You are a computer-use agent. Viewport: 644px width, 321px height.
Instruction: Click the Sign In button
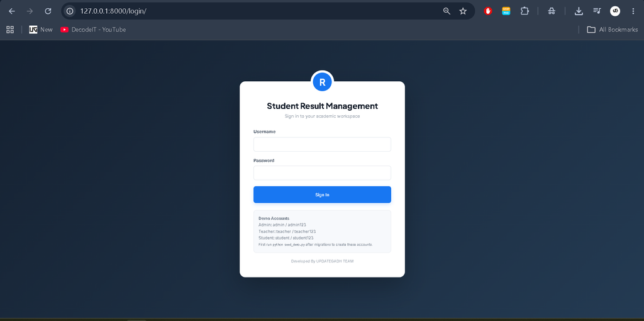coord(323,195)
